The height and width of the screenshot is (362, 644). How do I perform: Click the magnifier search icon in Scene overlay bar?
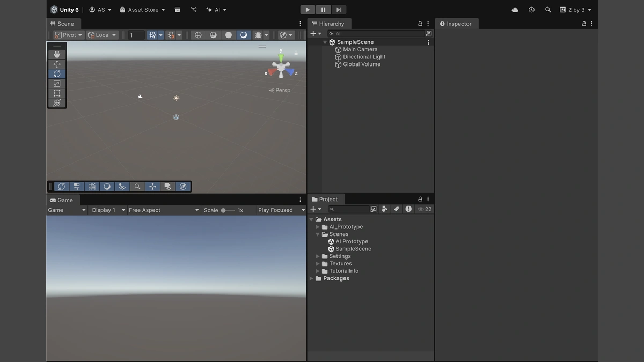(137, 187)
